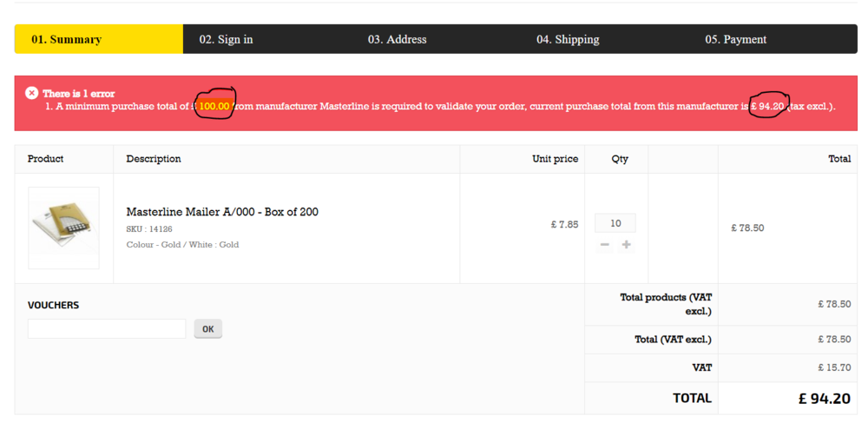Image resolution: width=868 pixels, height=436 pixels.
Task: Click the bold TOTAL amount £ 94.20
Action: [824, 399]
